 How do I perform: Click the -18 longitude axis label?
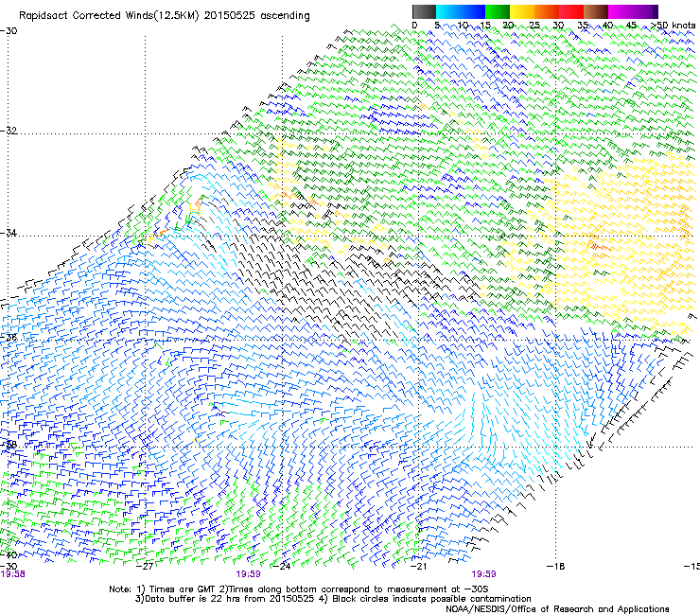coord(555,567)
